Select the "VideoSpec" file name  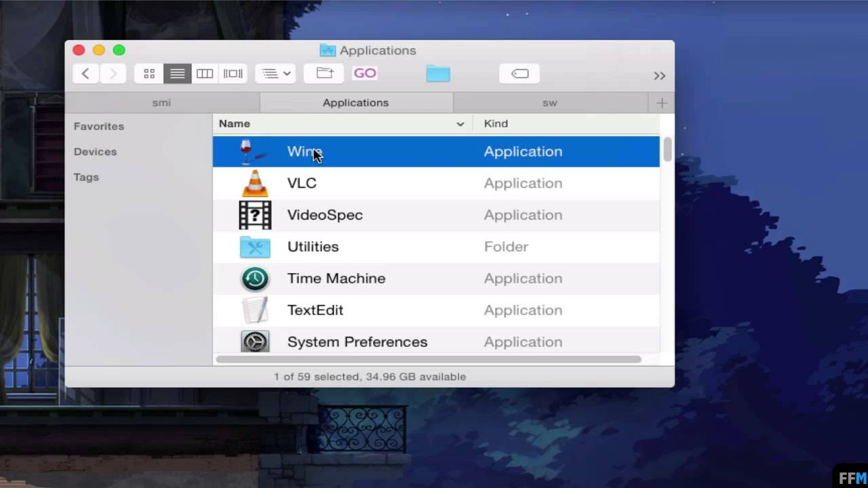(325, 215)
